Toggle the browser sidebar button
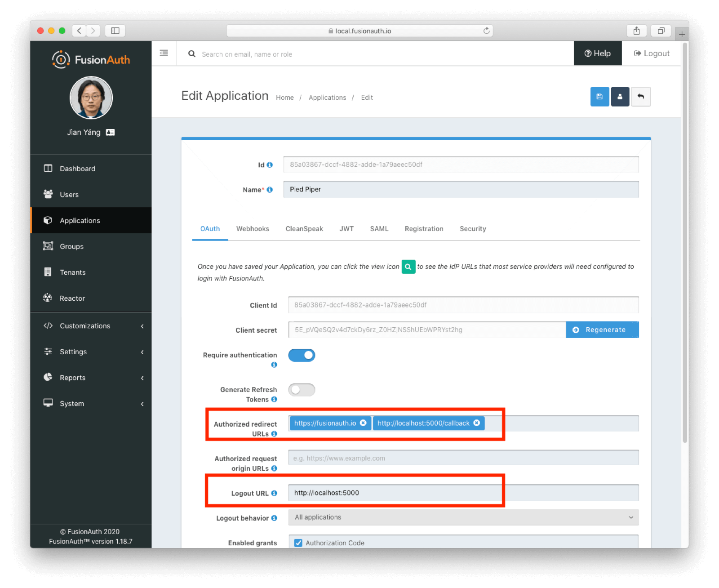719x588 pixels. pyautogui.click(x=115, y=31)
